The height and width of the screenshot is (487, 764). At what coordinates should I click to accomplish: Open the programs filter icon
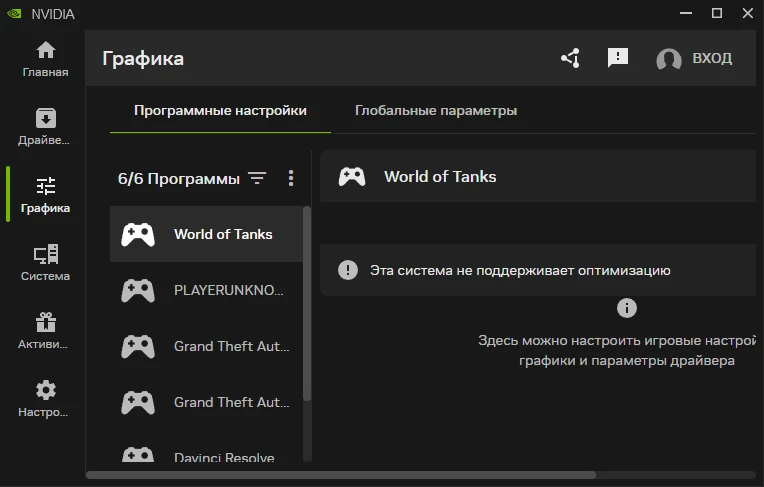click(257, 178)
